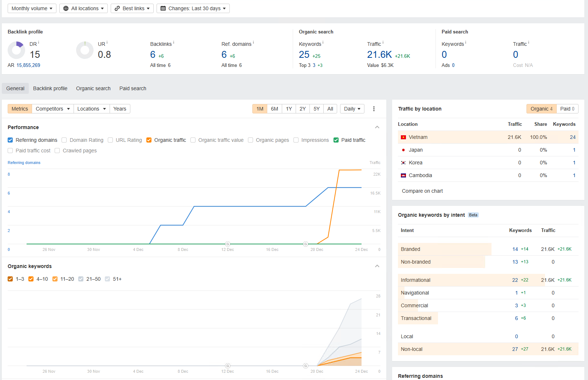The width and height of the screenshot is (588, 380).
Task: Enable Crawled pages checkbox
Action: click(57, 151)
